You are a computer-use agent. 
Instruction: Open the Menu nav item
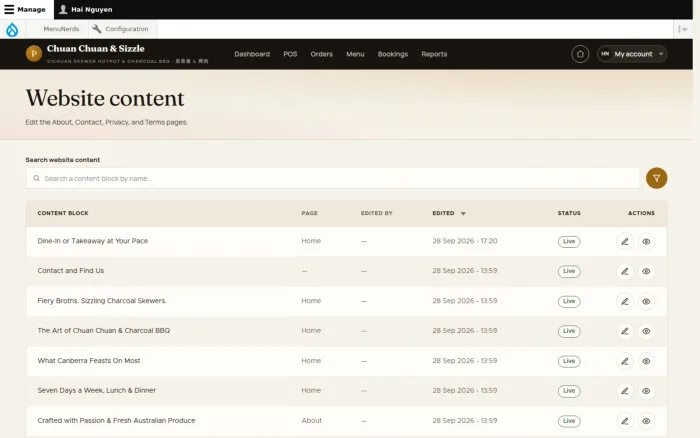[x=355, y=54]
